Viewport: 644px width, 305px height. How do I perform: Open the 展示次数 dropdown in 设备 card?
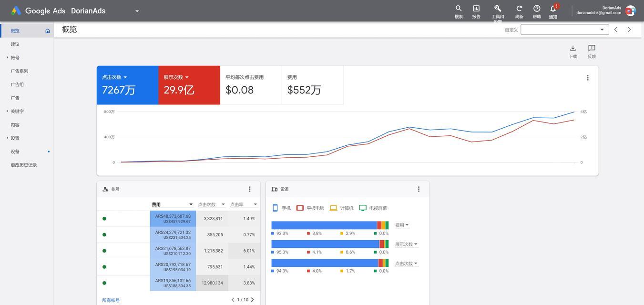(407, 244)
